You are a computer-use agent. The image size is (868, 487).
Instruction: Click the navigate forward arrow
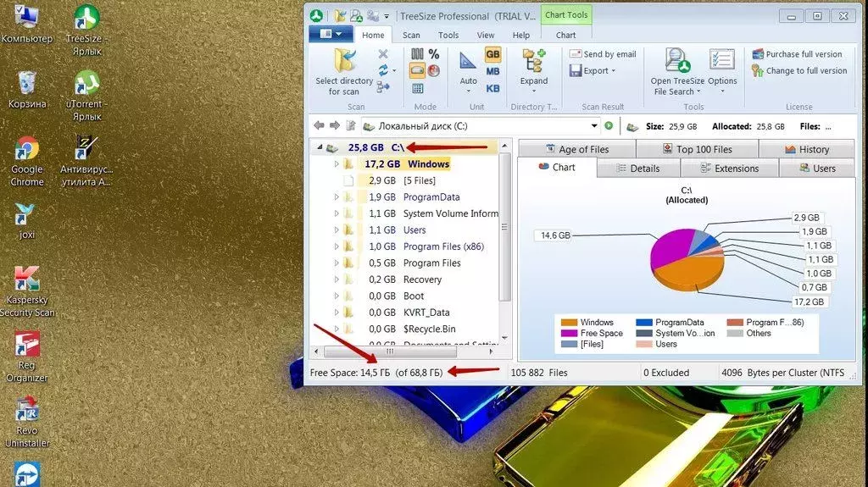tap(334, 125)
